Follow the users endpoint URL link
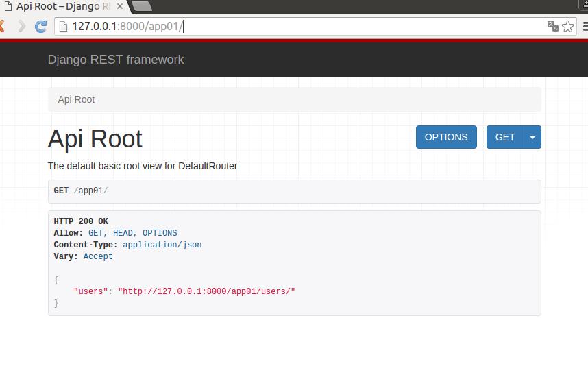Viewport: 588px width, 379px height. coord(207,291)
